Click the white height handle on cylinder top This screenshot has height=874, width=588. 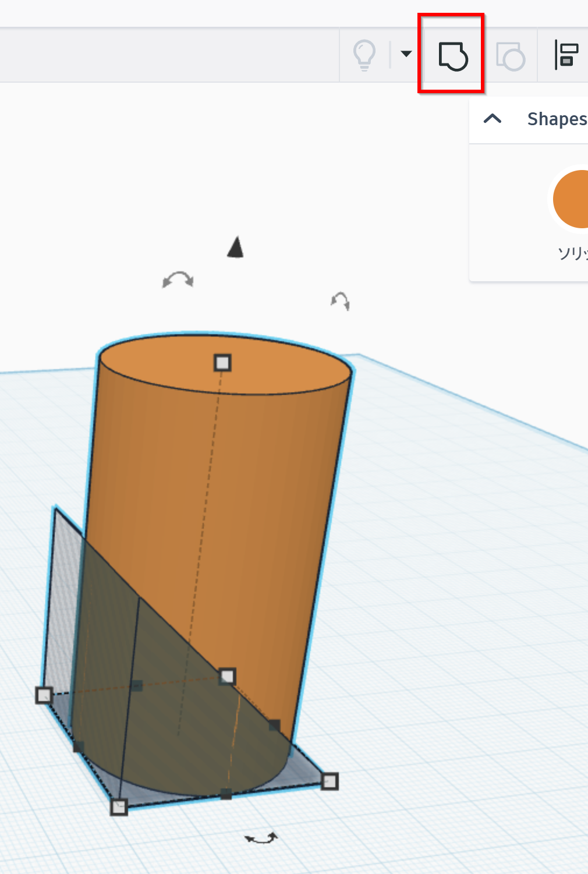click(222, 363)
